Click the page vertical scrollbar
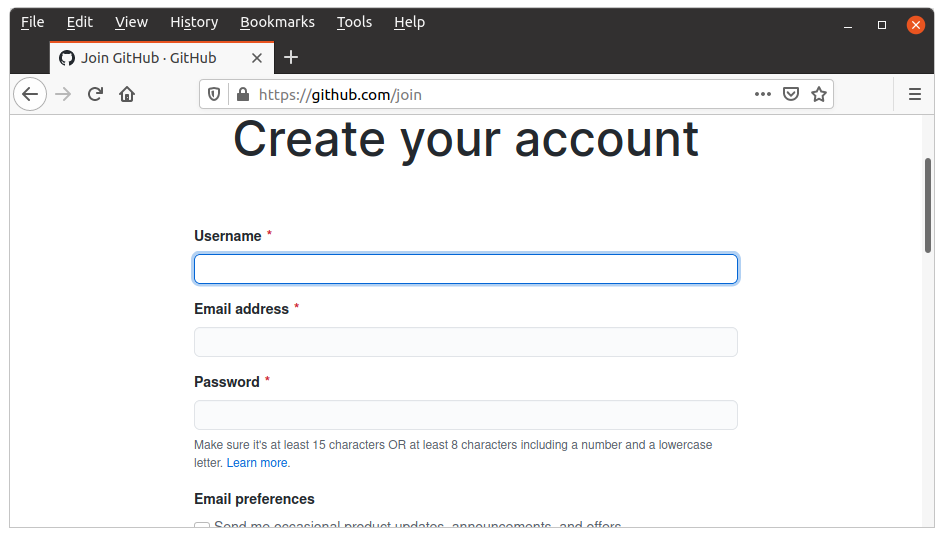 pyautogui.click(x=928, y=205)
